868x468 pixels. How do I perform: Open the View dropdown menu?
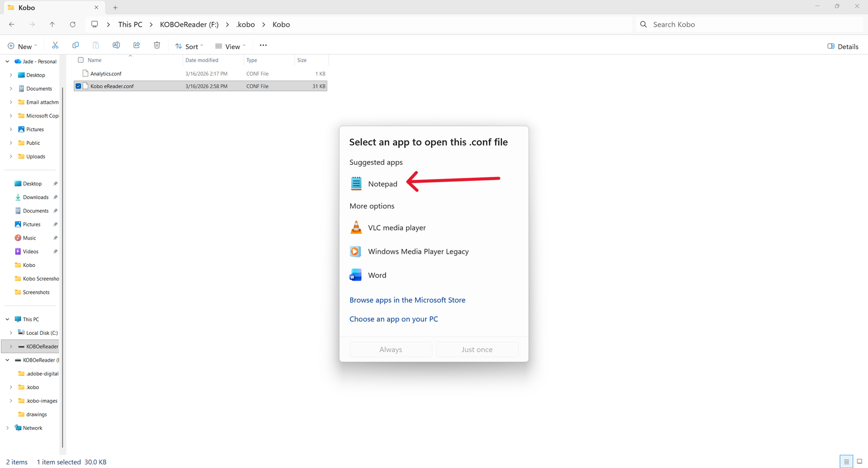(230, 46)
